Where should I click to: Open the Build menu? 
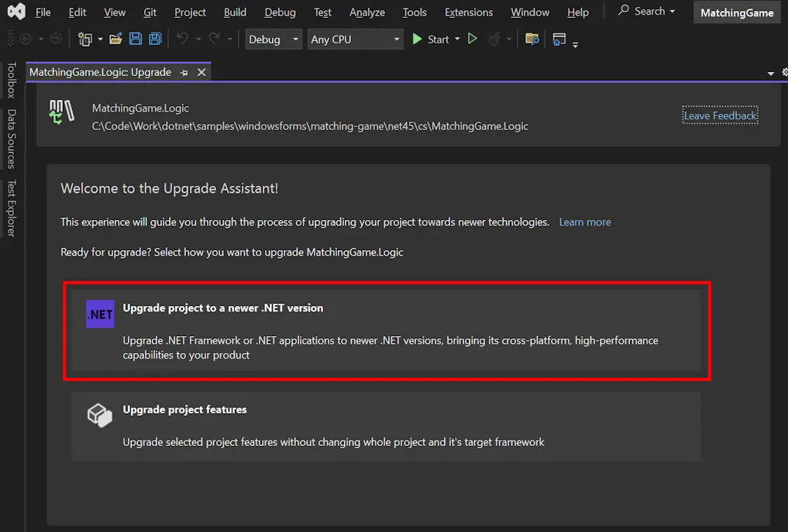[x=235, y=12]
